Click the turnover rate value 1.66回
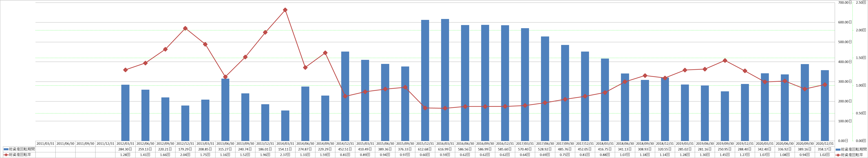The image size is (868, 158). coord(165,155)
